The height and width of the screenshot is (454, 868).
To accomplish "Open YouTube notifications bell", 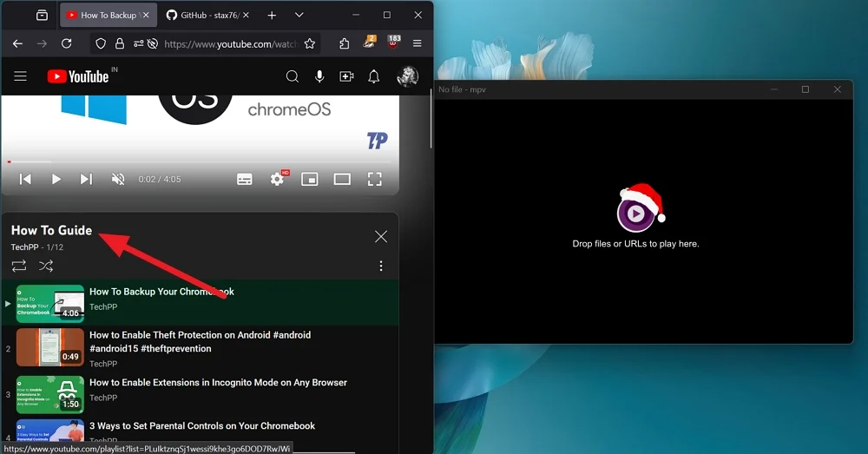I will 373,77.
